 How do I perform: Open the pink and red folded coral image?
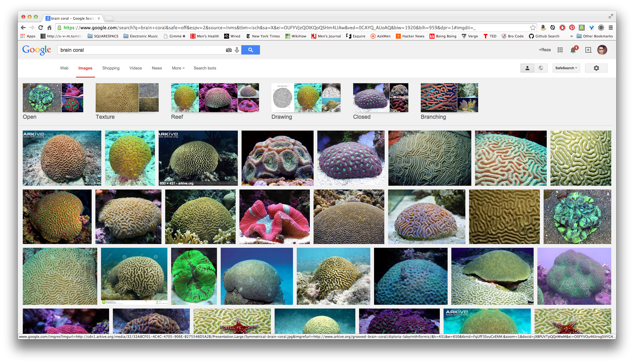pos(275,217)
